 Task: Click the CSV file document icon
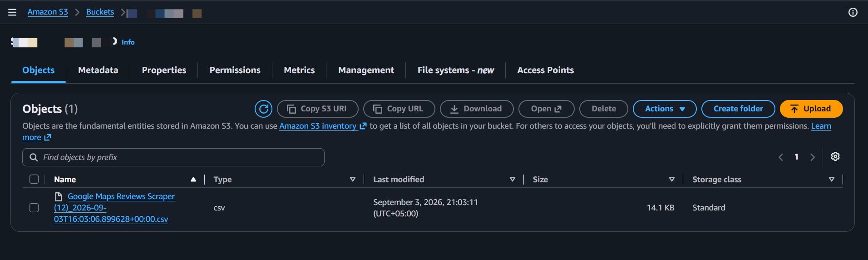58,196
